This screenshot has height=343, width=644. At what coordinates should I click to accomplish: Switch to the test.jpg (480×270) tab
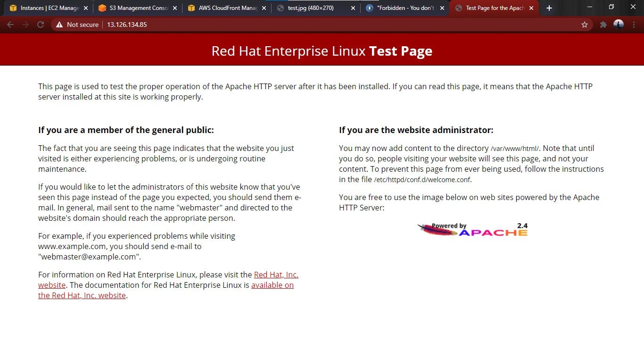coord(315,8)
